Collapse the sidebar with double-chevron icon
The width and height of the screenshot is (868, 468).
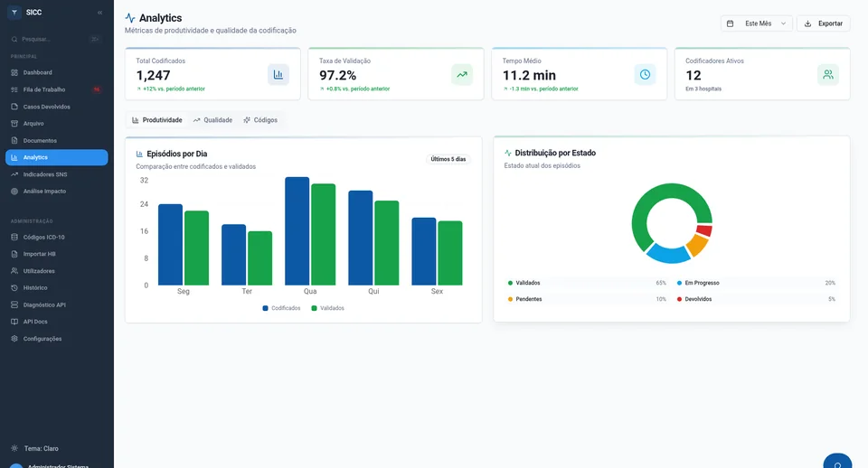pos(99,12)
